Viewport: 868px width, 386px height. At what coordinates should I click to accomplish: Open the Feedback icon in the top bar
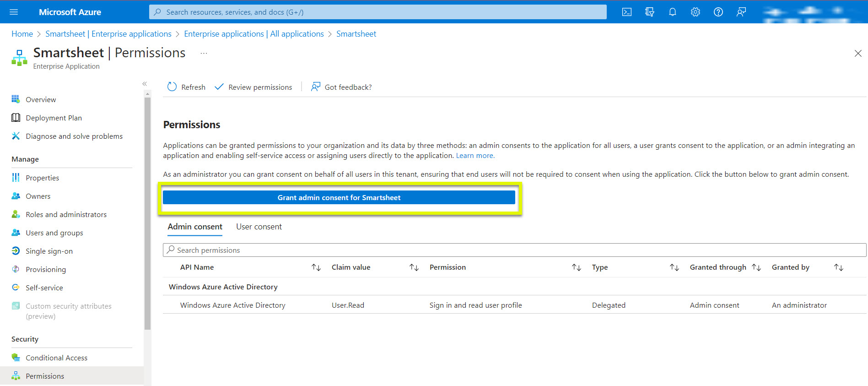[741, 12]
